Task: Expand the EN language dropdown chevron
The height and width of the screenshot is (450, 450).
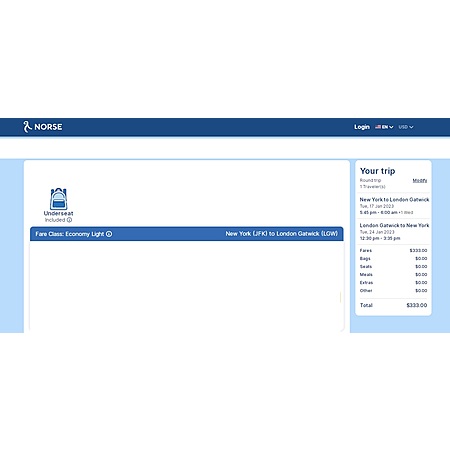Action: pos(391,127)
